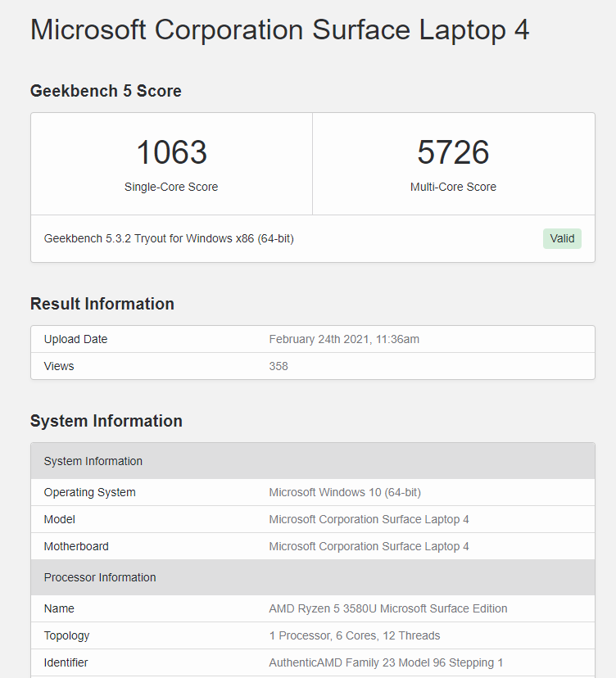Click the Single-Core Score label

coord(171,187)
